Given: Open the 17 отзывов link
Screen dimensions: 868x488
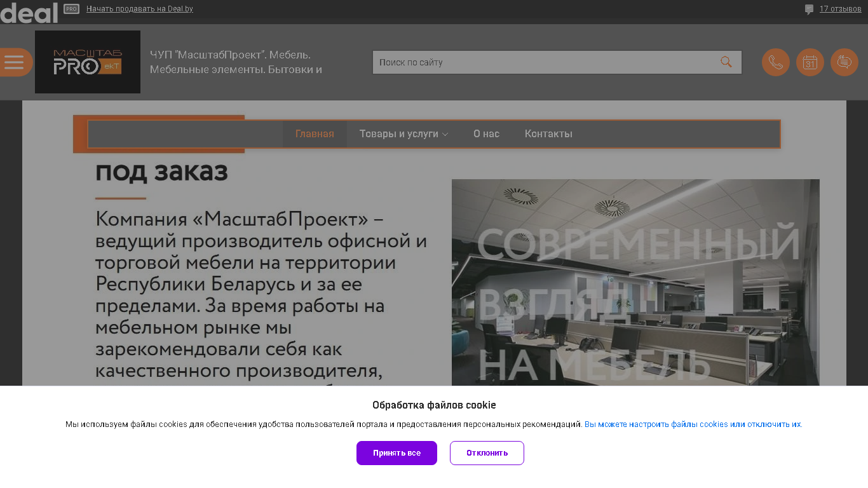Looking at the screenshot, I should tap(840, 9).
